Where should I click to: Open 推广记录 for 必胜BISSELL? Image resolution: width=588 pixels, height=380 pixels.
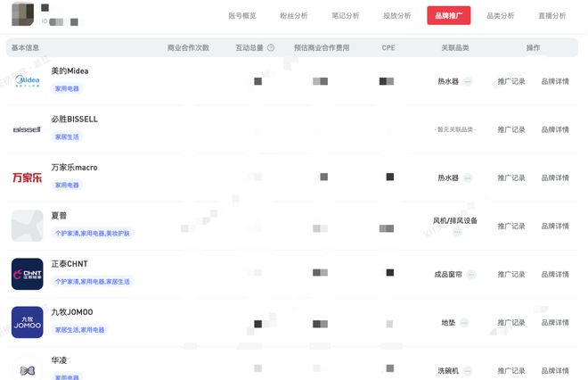coord(511,129)
